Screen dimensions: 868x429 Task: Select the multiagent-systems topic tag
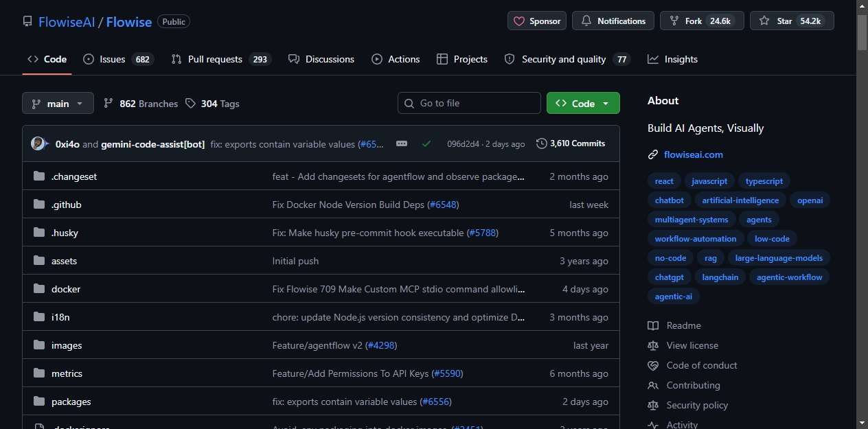coord(692,220)
